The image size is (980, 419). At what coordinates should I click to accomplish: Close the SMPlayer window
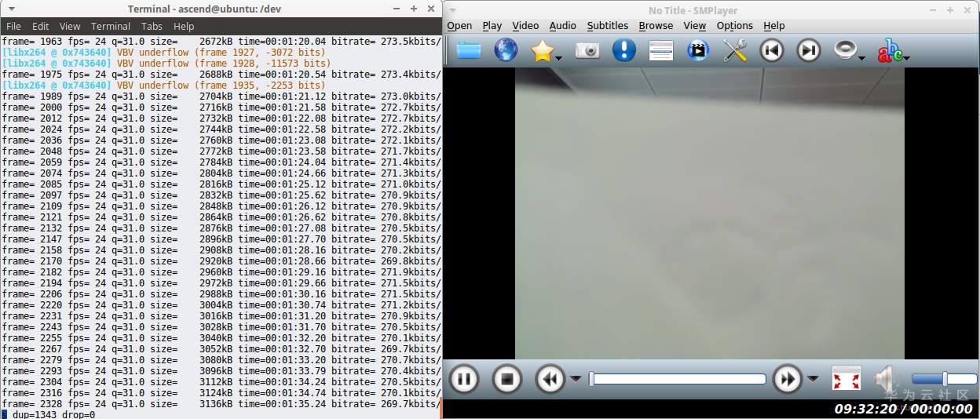[x=966, y=10]
